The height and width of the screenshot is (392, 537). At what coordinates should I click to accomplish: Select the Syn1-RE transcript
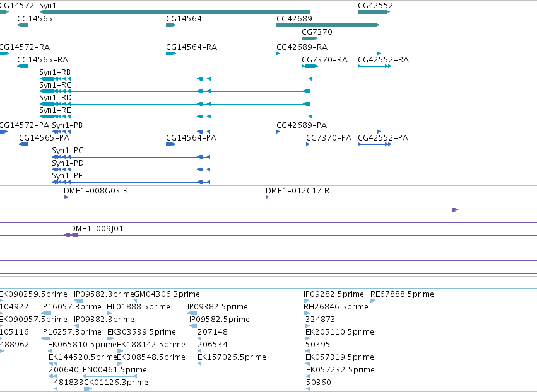point(175,117)
